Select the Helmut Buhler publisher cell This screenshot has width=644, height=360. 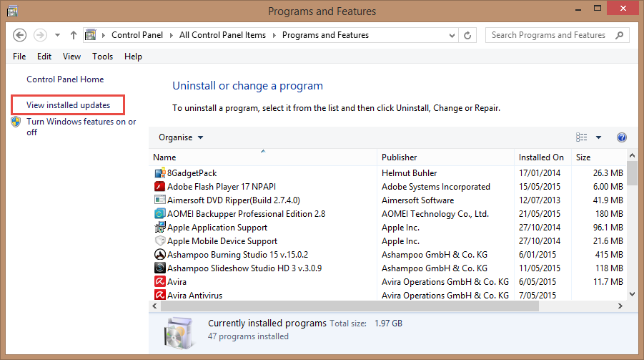(409, 173)
